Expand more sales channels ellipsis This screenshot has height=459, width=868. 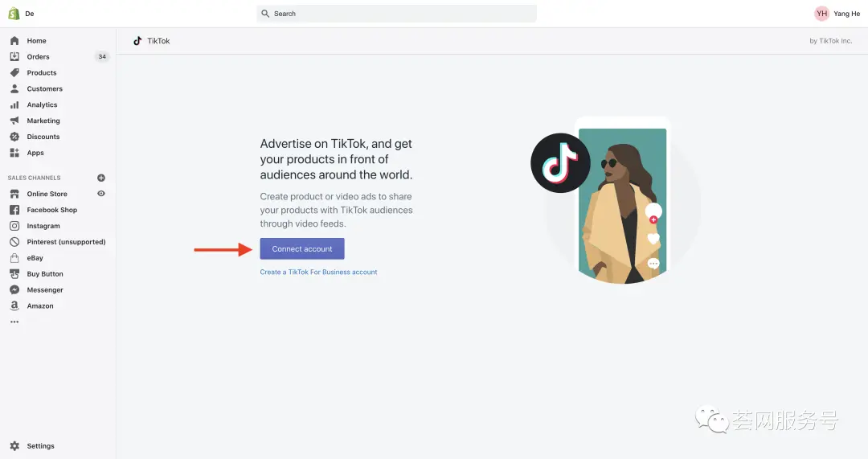[14, 322]
